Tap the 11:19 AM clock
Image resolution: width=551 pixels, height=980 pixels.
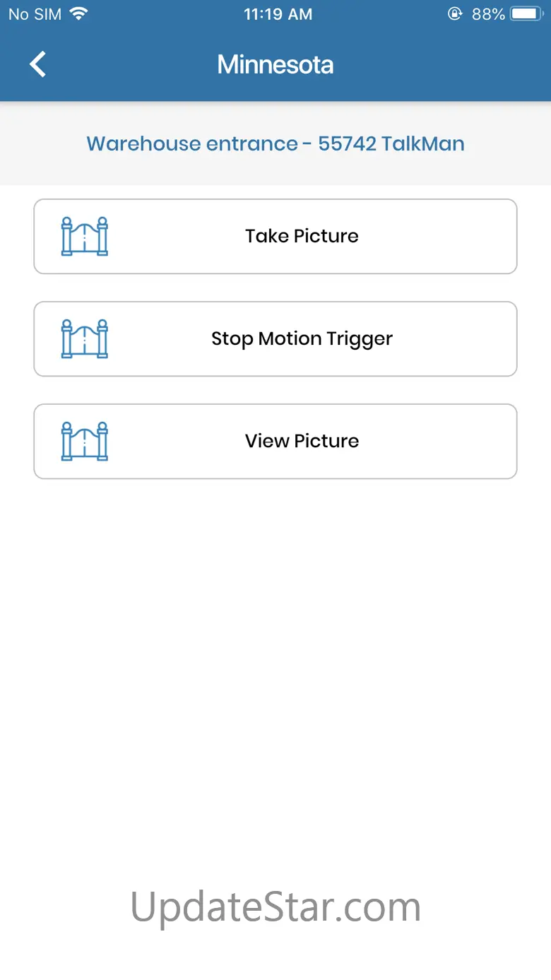(x=278, y=14)
